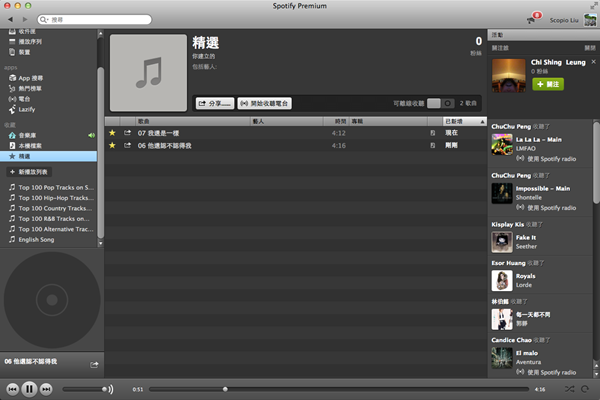Close the follow suggestions via 關閉
600x400 pixels.
590,48
